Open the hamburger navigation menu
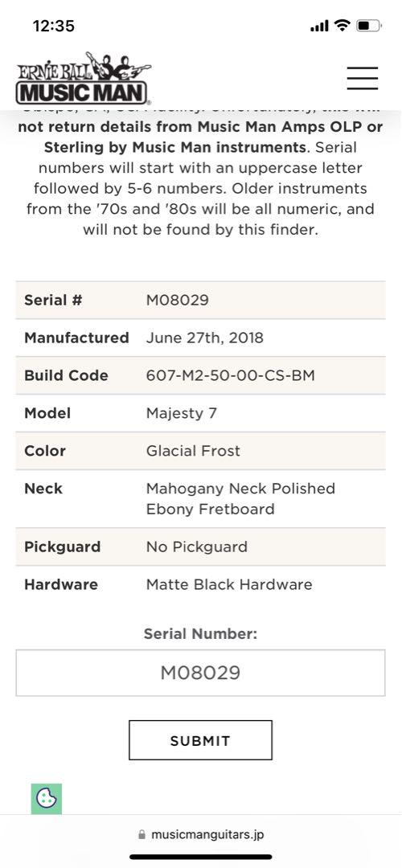 tap(362, 78)
